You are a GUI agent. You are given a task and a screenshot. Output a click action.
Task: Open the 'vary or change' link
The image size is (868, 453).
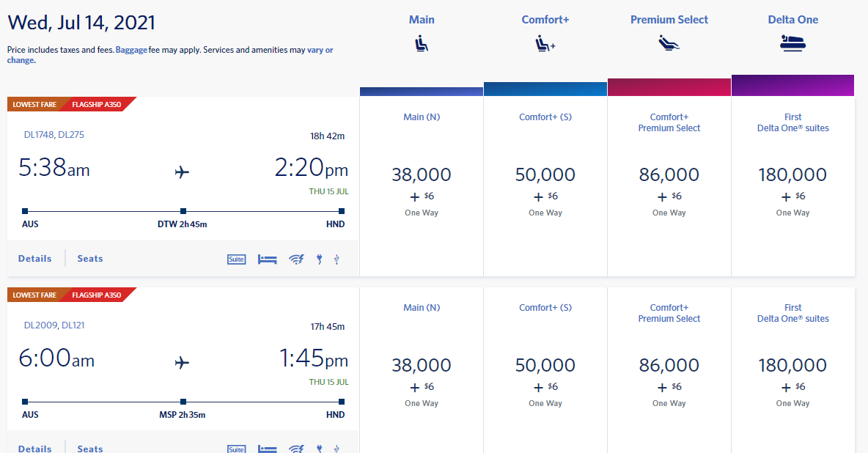tap(170, 55)
